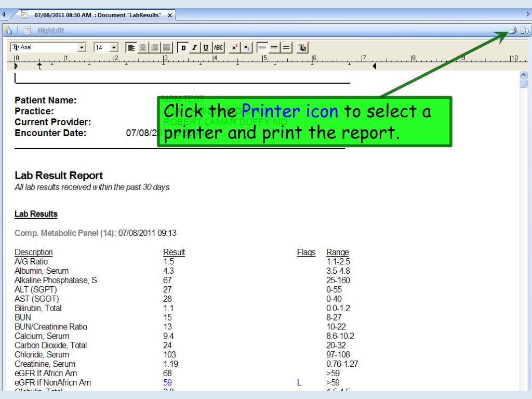Image resolution: width=532 pixels, height=399 pixels.
Task: Click the Lab Results underlined heading
Action: tap(36, 214)
